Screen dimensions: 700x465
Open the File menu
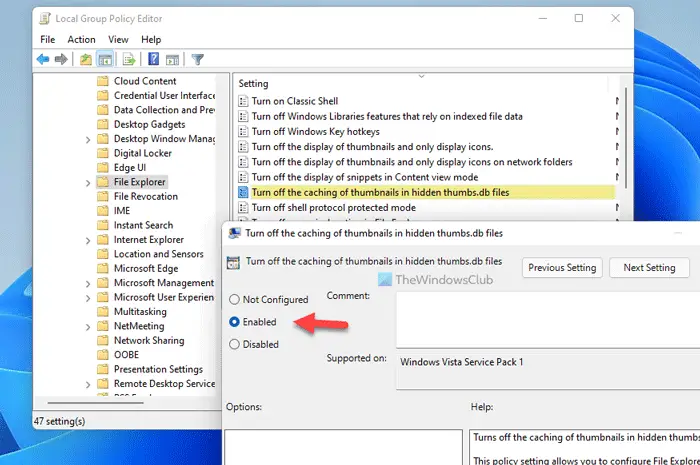[47, 40]
